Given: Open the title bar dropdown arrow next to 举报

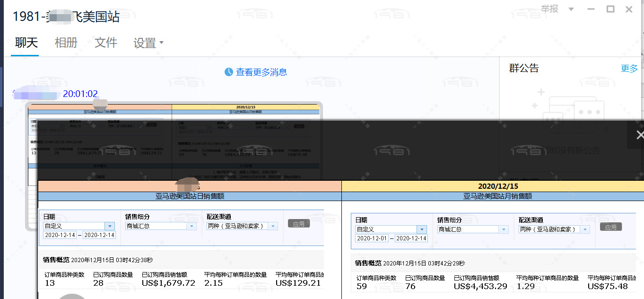Looking at the screenshot, I should pyautogui.click(x=571, y=9).
